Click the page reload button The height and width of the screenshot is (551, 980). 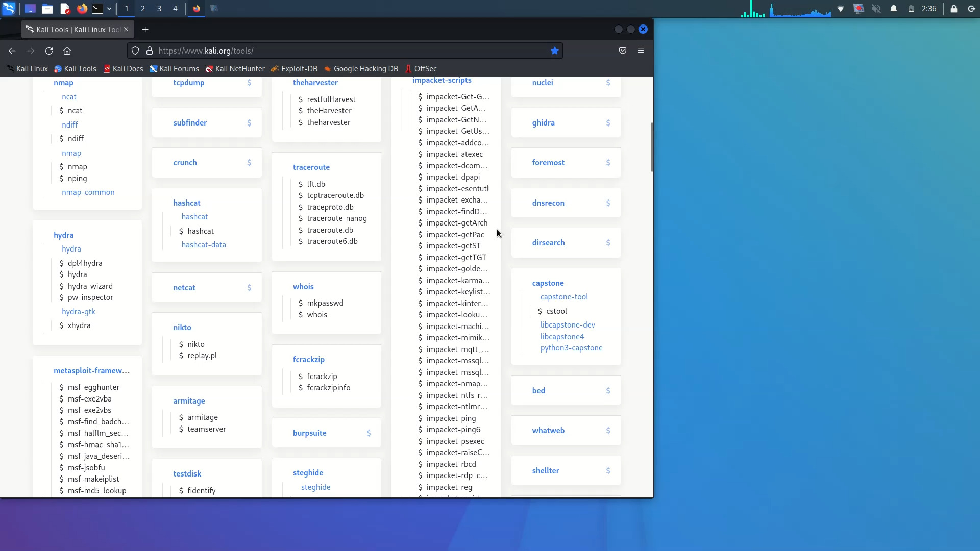pyautogui.click(x=49, y=51)
